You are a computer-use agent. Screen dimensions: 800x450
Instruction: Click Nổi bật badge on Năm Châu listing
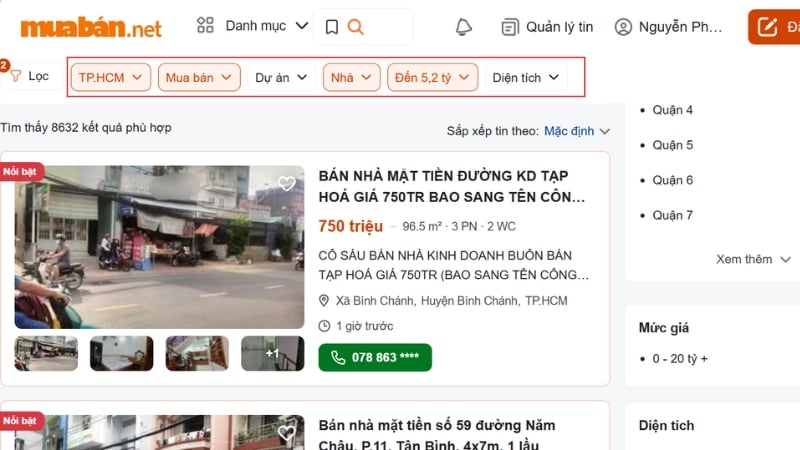point(21,421)
